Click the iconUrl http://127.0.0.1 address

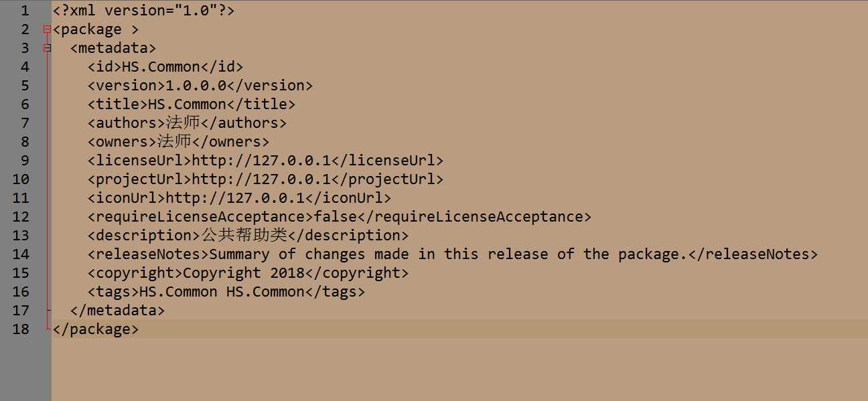pyautogui.click(x=235, y=198)
